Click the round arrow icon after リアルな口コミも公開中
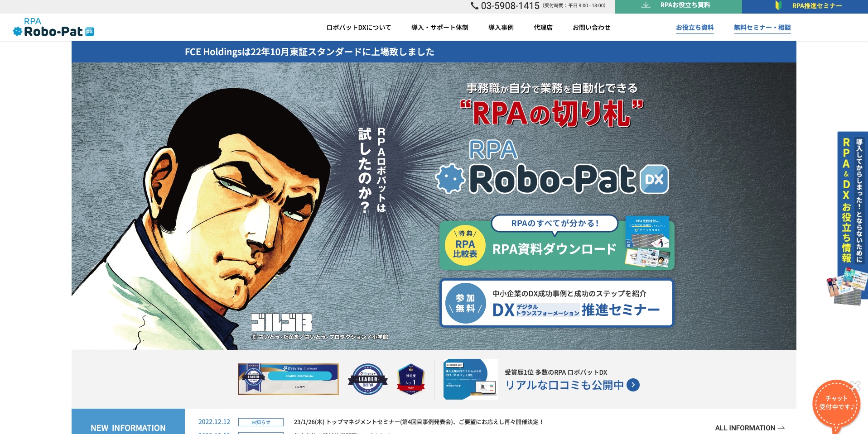 click(x=633, y=385)
